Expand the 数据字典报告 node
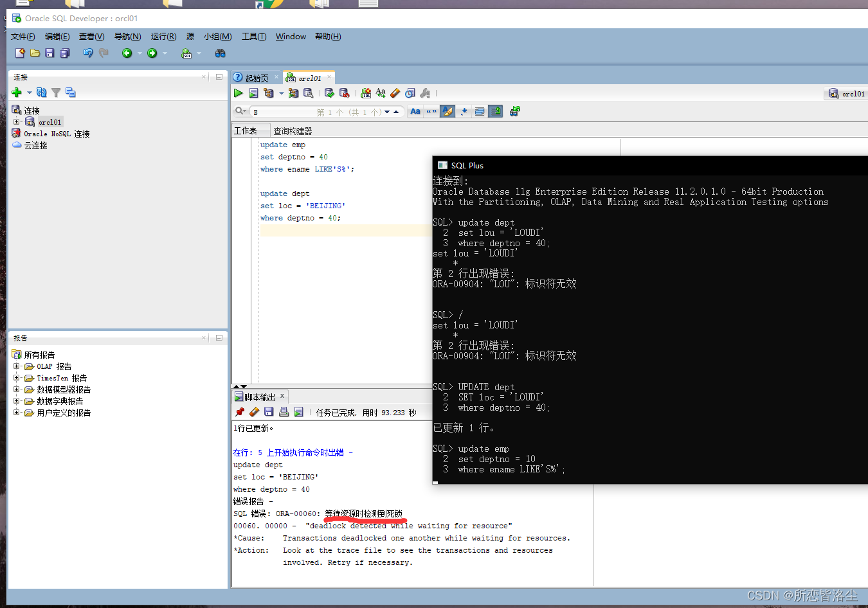 [x=17, y=401]
